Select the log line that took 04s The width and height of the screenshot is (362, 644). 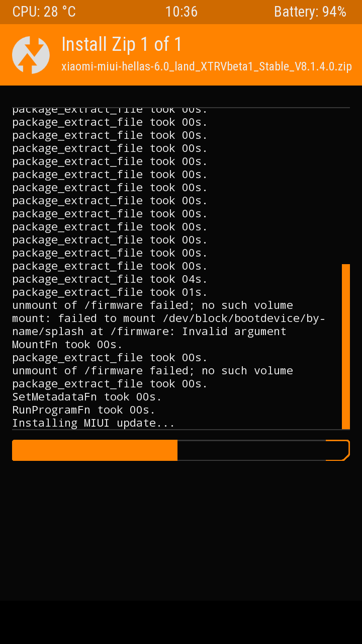pos(110,279)
